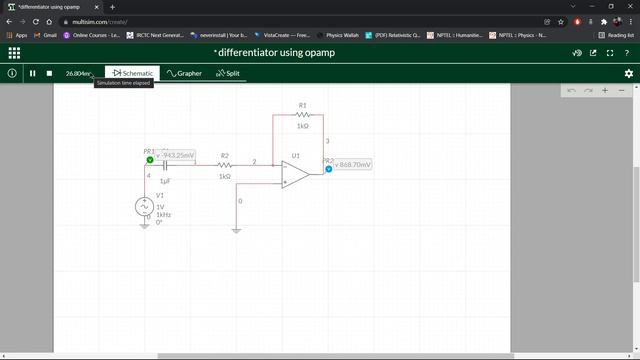Screen dimensions: 640x360
Task: Click the PR2 868.70mV probe reading
Action: click(x=353, y=164)
